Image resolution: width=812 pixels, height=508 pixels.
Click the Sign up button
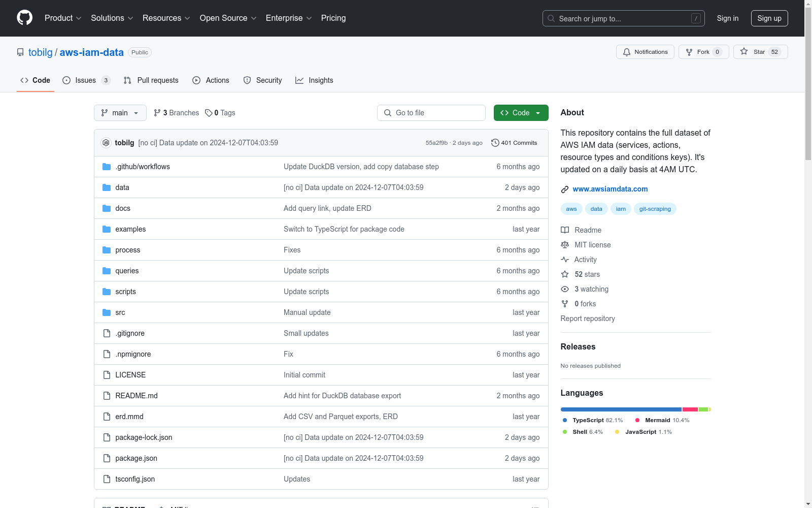769,18
